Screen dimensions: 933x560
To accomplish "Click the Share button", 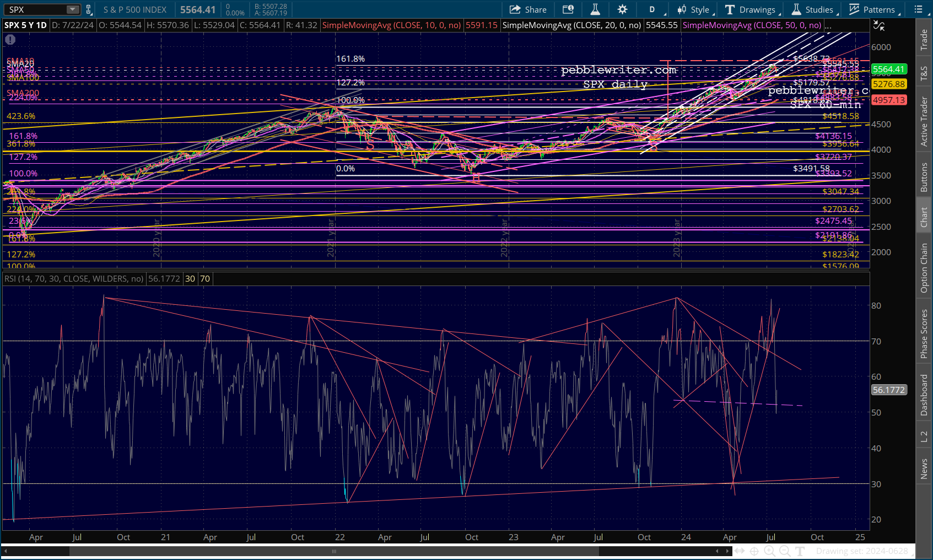I will click(528, 9).
